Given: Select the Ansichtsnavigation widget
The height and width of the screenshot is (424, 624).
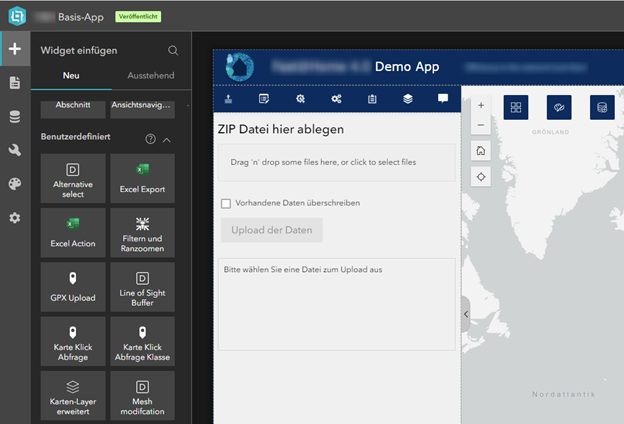Looking at the screenshot, I should (142, 109).
